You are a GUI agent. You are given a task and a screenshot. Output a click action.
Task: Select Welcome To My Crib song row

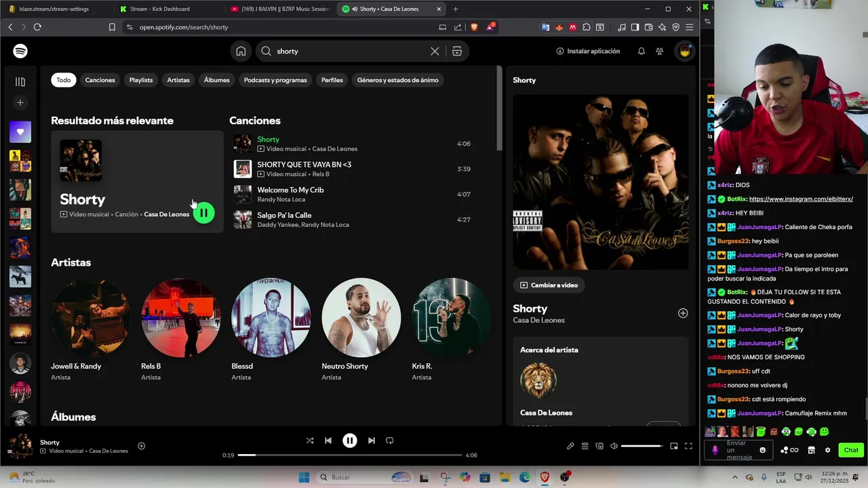pyautogui.click(x=353, y=195)
